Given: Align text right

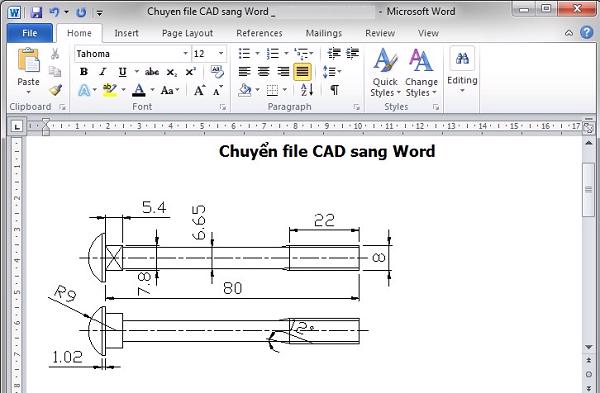Looking at the screenshot, I should click(283, 72).
